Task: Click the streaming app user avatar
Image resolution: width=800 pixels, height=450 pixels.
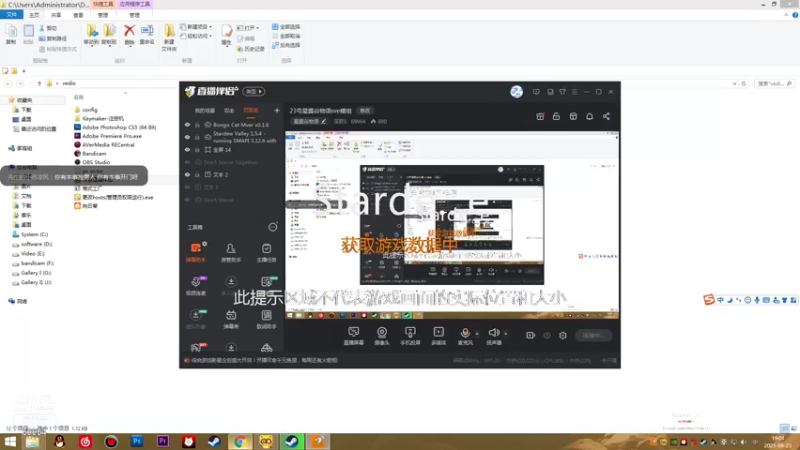Action: pos(516,92)
